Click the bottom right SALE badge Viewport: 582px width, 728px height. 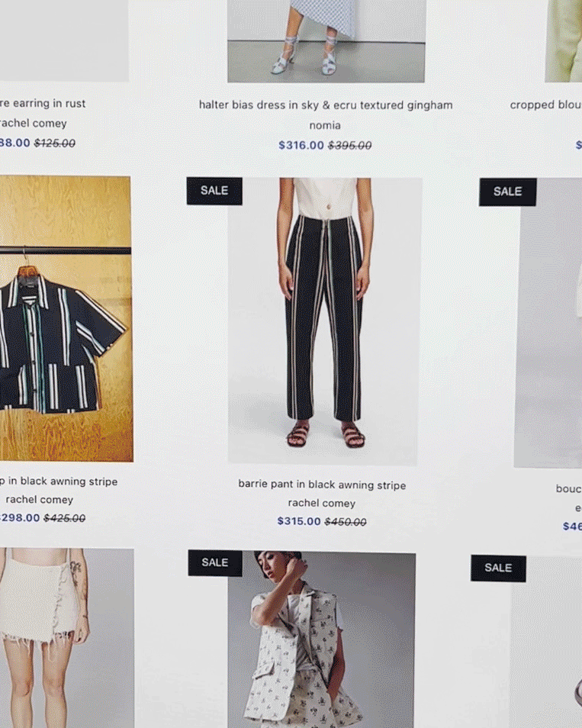[x=498, y=569]
